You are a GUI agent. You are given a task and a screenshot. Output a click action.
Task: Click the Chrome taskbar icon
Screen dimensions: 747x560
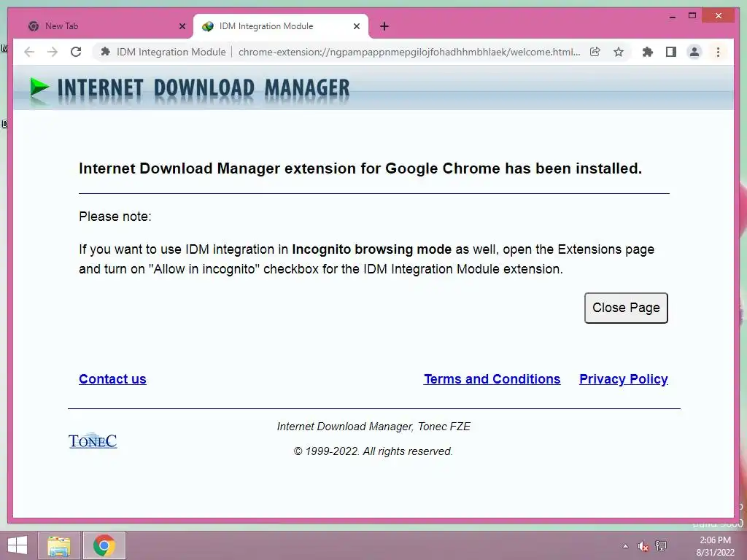point(104,545)
